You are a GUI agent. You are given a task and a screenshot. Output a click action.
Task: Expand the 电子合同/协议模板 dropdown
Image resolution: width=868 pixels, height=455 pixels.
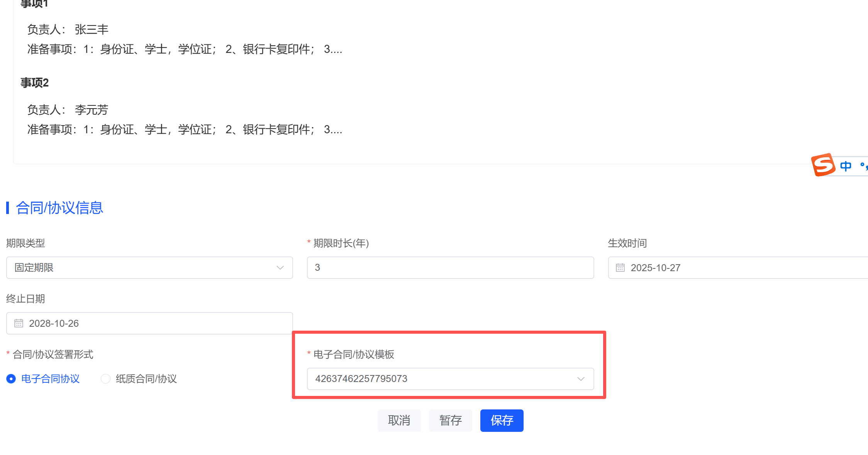[x=450, y=379]
